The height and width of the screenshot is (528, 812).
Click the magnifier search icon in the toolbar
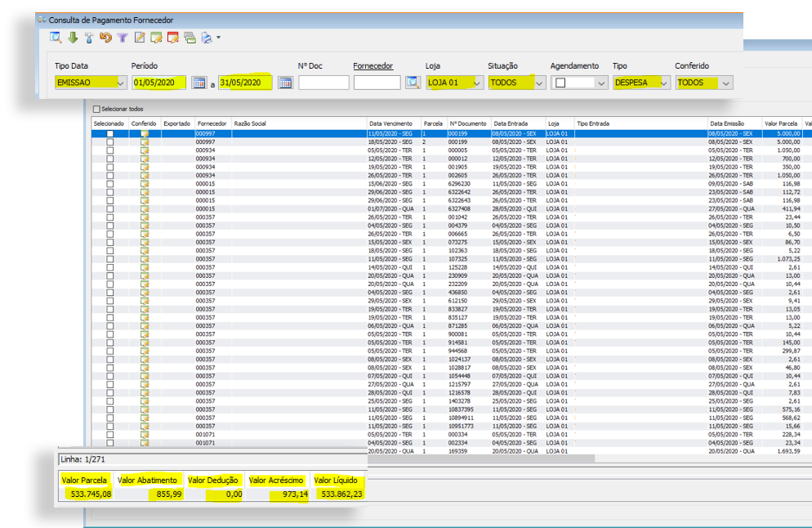tap(56, 38)
